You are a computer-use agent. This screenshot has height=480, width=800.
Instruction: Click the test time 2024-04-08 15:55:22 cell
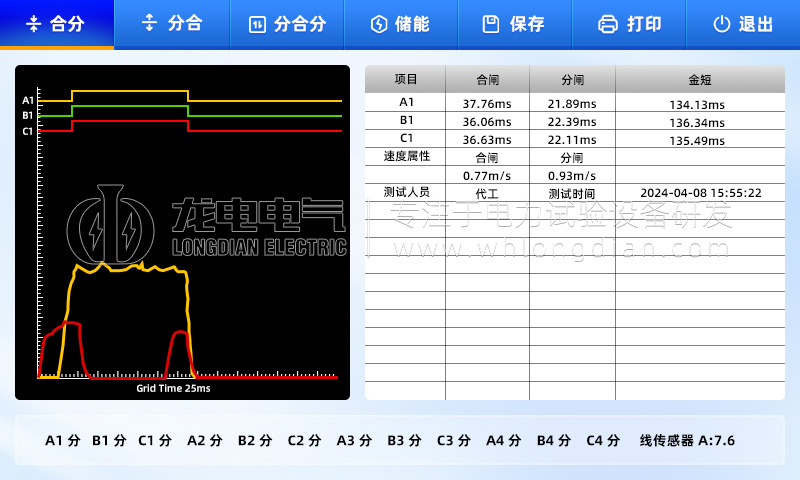(700, 193)
